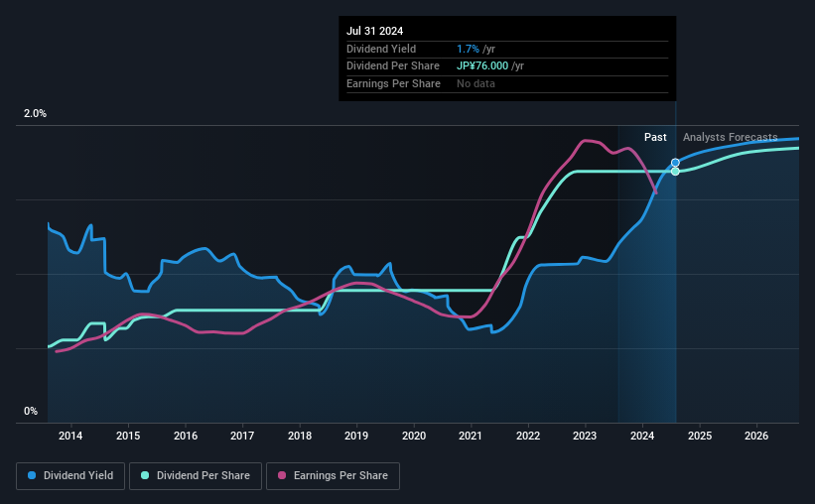Click the 2018 x-axis label
Screen dimensions: 815x504
[300, 436]
